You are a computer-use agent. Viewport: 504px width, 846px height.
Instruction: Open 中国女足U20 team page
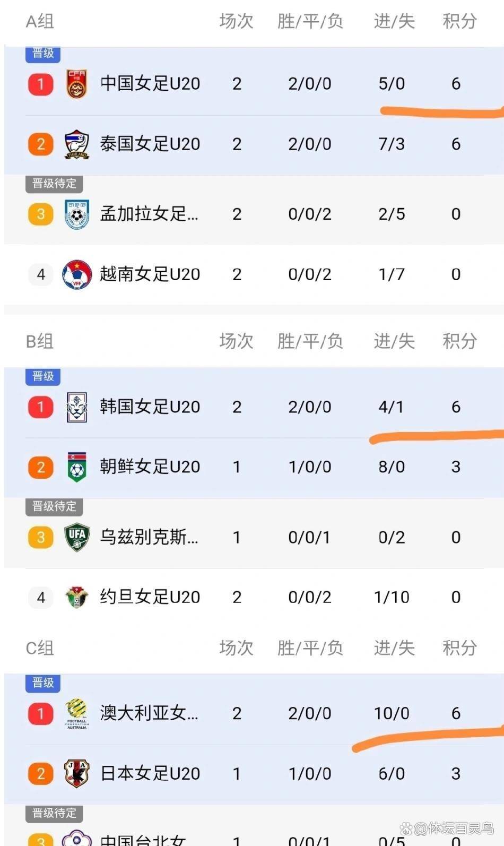[150, 84]
